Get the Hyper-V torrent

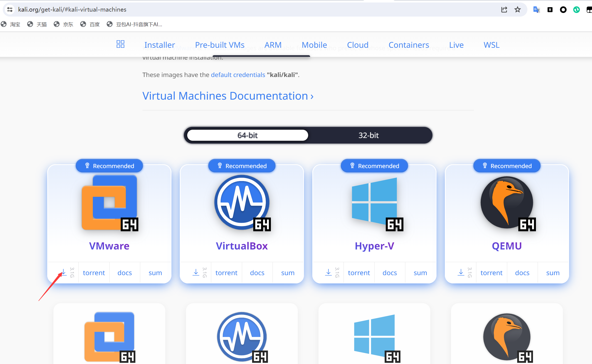coord(359,273)
